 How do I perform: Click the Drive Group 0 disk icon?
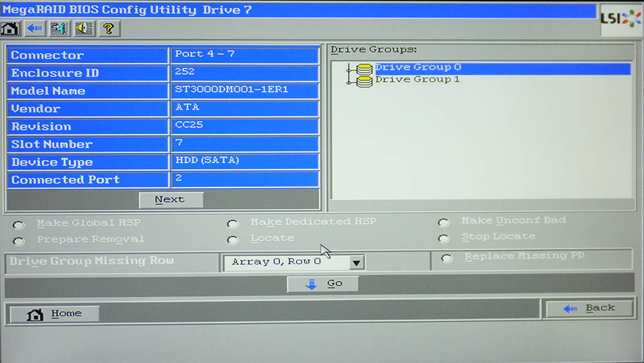click(365, 69)
